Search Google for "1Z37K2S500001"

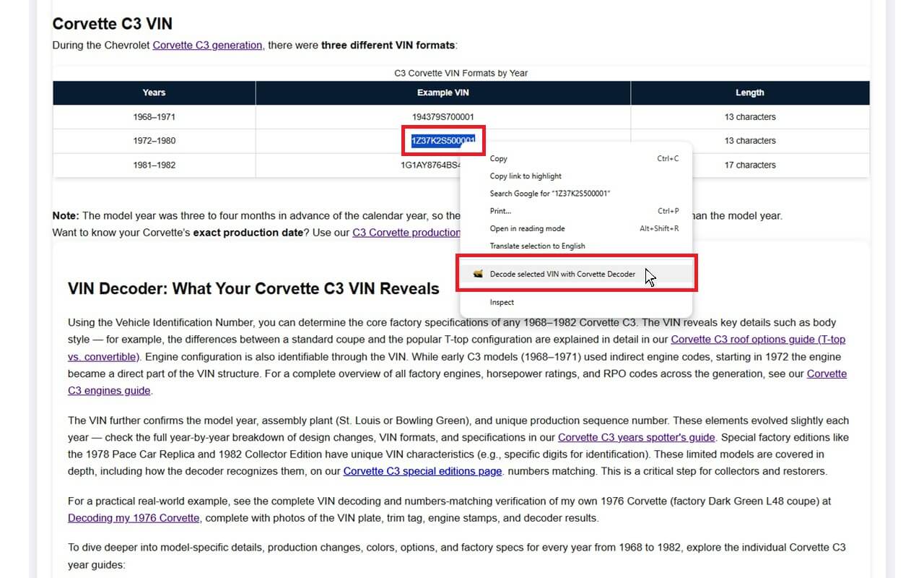pyautogui.click(x=576, y=194)
